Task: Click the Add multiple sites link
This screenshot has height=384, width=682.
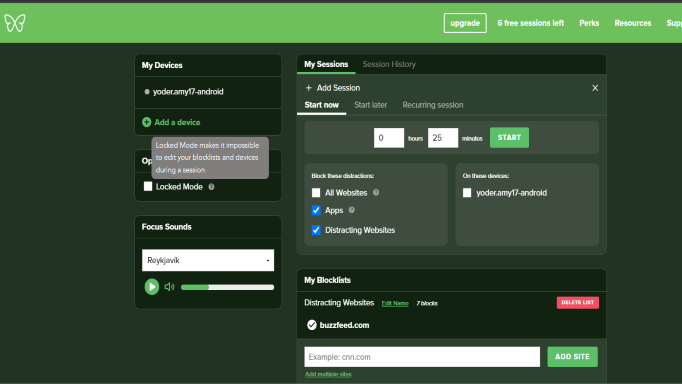Action: tap(328, 374)
